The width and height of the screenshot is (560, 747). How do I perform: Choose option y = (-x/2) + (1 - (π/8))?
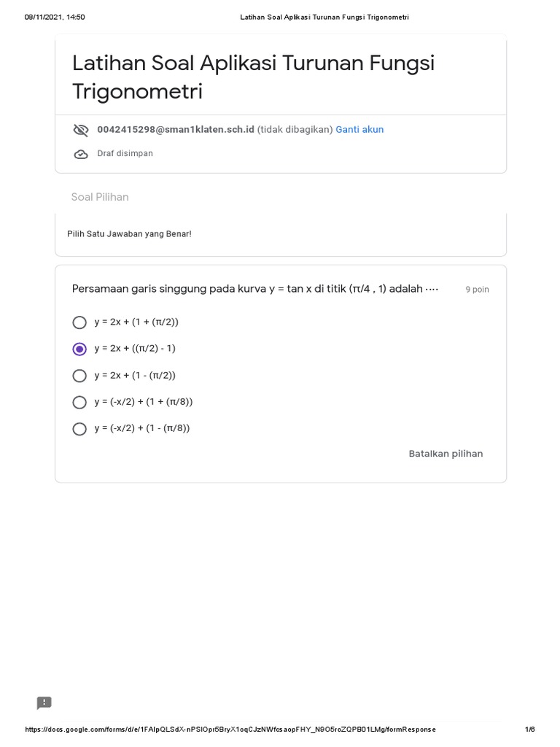pos(79,429)
